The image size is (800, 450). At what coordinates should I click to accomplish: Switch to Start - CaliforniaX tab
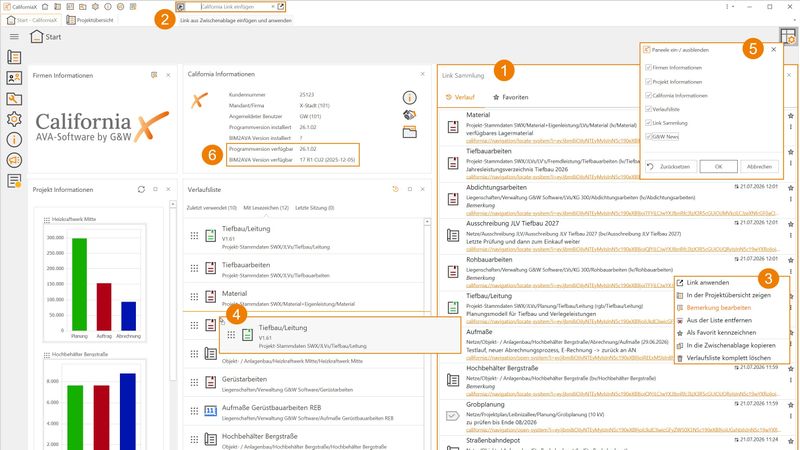[33, 20]
